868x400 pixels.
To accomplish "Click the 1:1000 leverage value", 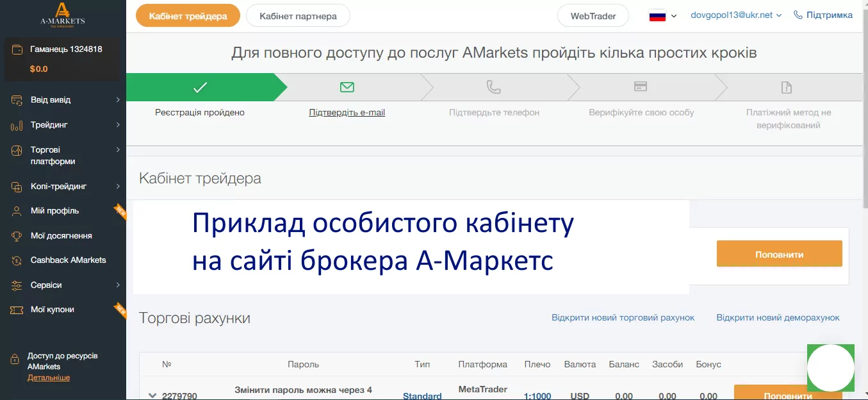I will [x=537, y=396].
